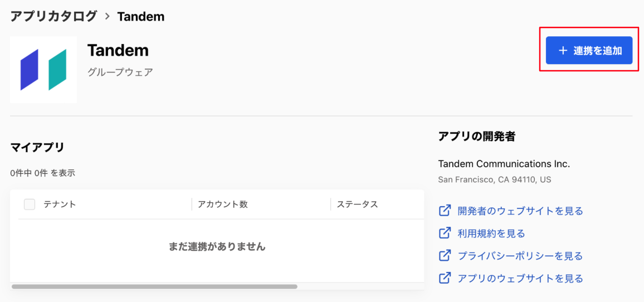Open the Tandem app logo
The height and width of the screenshot is (302, 644).
(x=43, y=70)
